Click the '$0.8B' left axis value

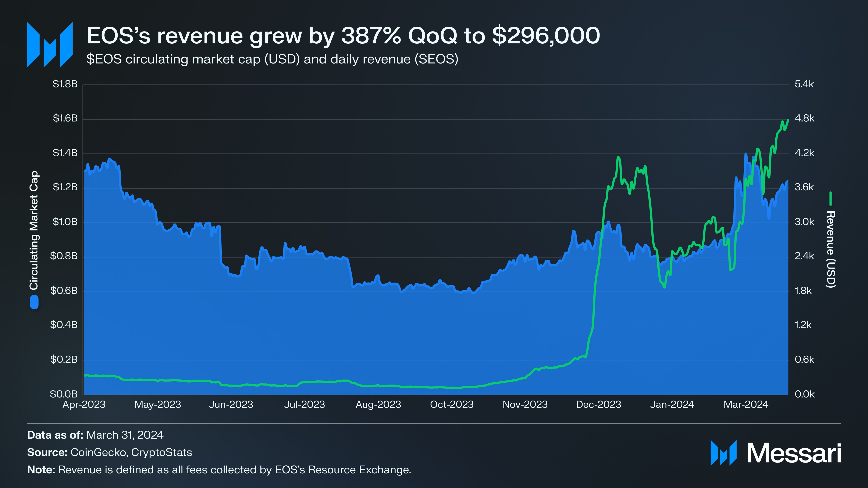[64, 256]
